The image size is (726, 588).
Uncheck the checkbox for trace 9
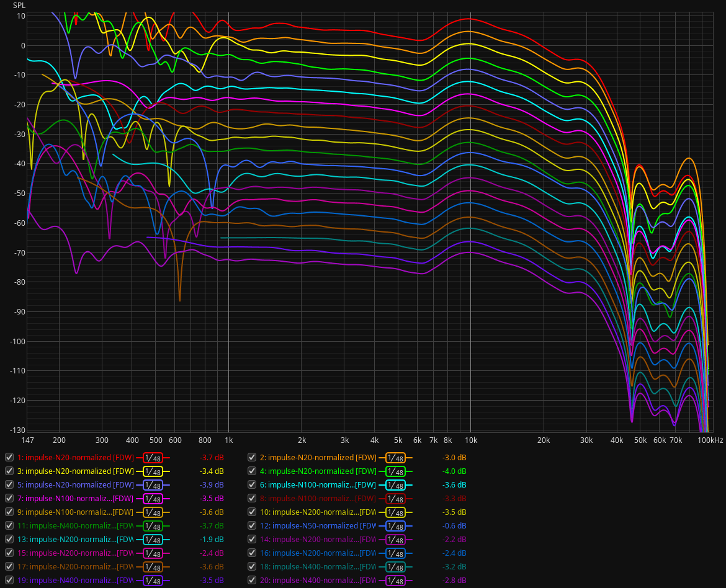pyautogui.click(x=9, y=512)
